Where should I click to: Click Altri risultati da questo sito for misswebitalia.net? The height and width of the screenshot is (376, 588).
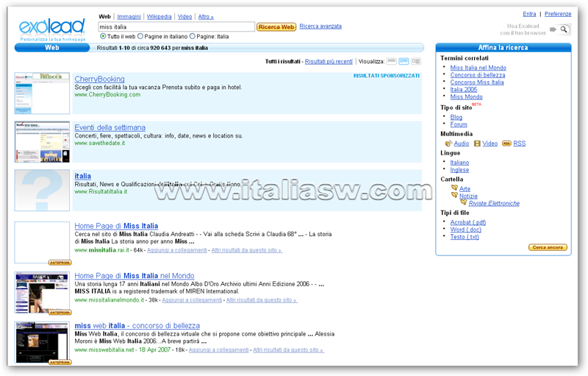click(288, 350)
